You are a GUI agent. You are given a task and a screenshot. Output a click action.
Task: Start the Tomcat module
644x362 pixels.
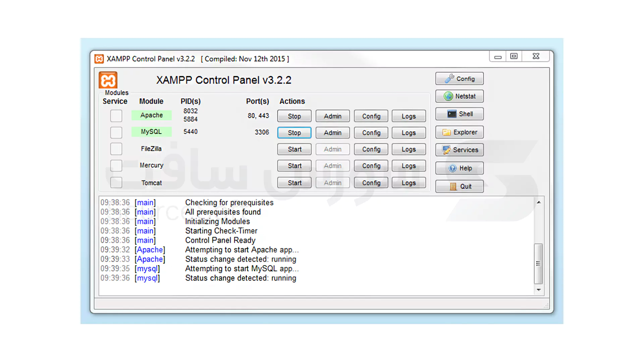click(294, 183)
